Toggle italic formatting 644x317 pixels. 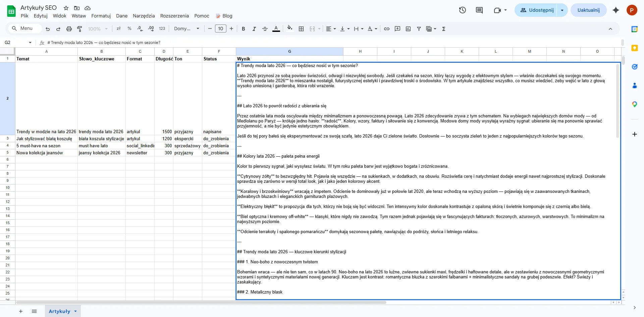(254, 29)
